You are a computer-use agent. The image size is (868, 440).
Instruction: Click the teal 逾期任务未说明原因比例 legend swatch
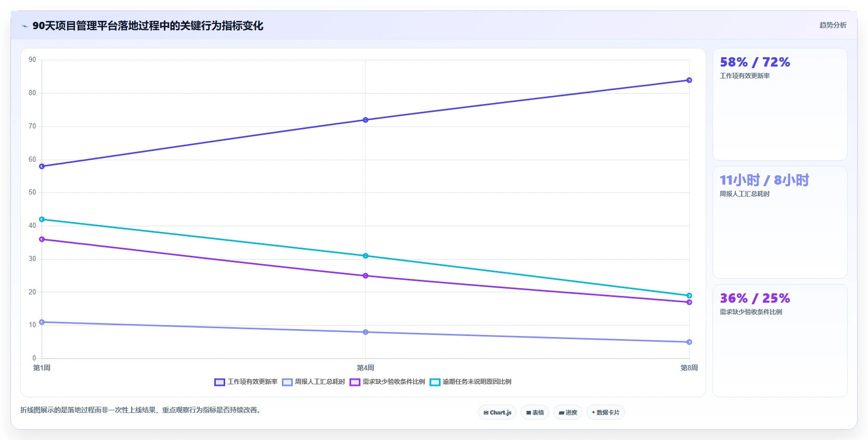pyautogui.click(x=435, y=382)
